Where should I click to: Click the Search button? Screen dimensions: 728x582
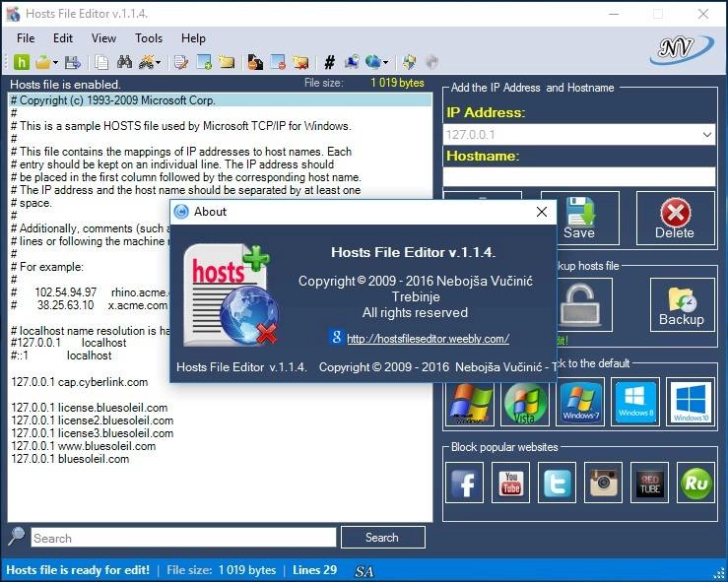point(382,538)
